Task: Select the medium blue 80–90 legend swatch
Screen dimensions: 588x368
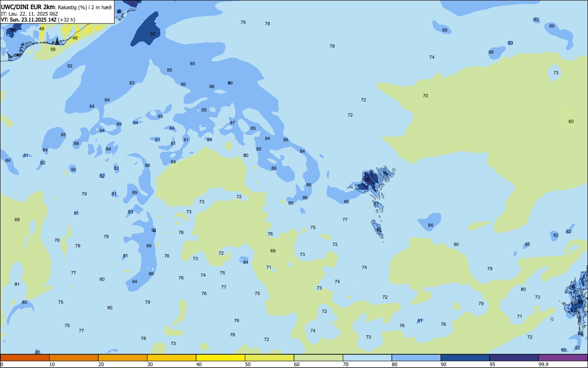Action: coord(416,357)
